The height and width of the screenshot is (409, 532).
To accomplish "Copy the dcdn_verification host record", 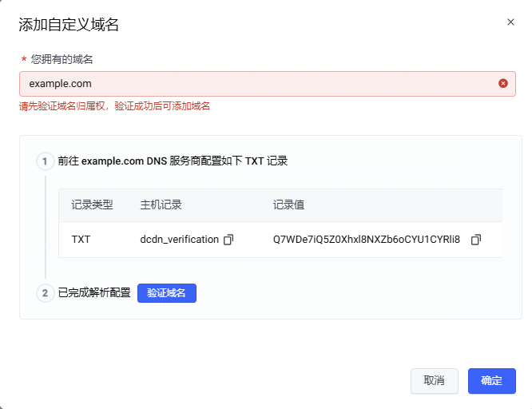I will point(228,240).
